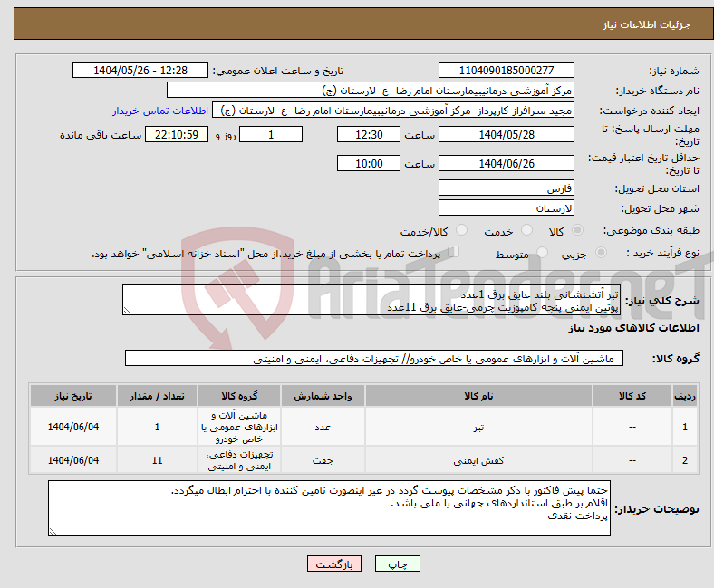Click the response deadline date 1404/05/28
This screenshot has width=714, height=588.
click(506, 134)
